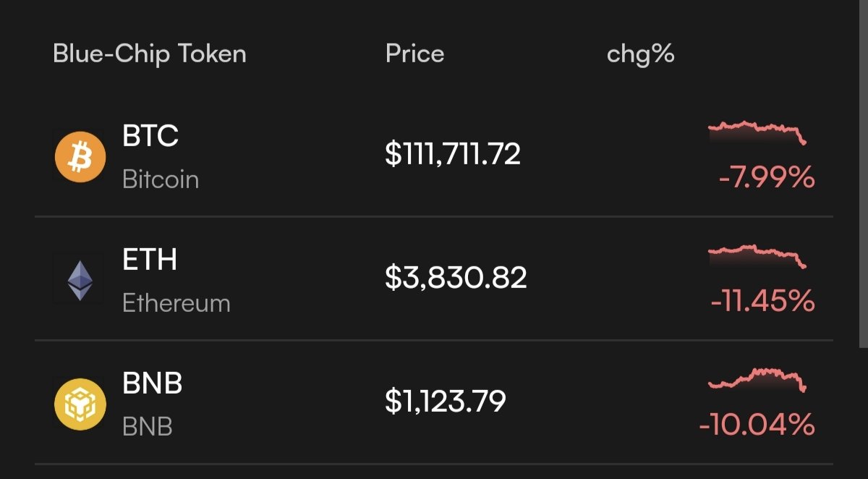868x479 pixels.
Task: Tap the -11.45% change value
Action: 763,301
